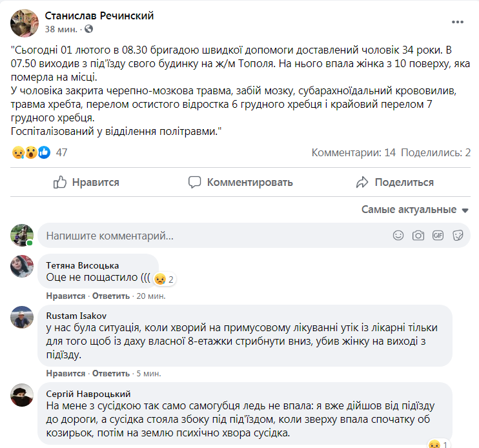Show who shared via Поделились: 2
Viewport: 479px width, 448px height.
tap(436, 152)
